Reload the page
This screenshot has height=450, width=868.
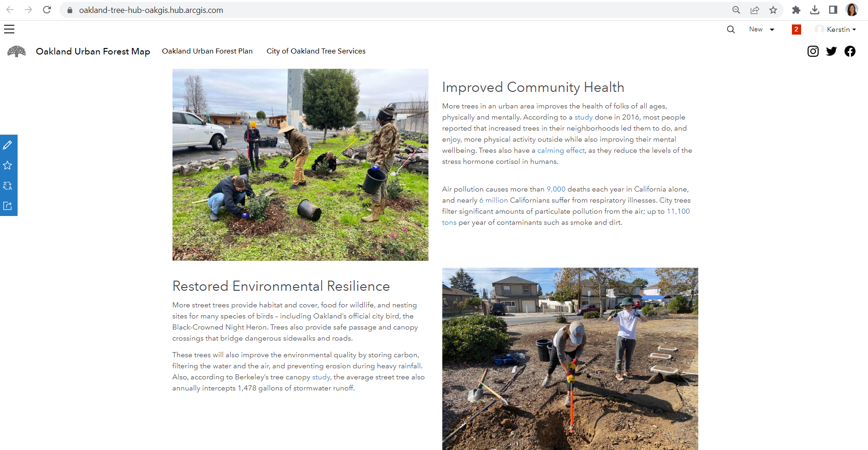[x=47, y=10]
